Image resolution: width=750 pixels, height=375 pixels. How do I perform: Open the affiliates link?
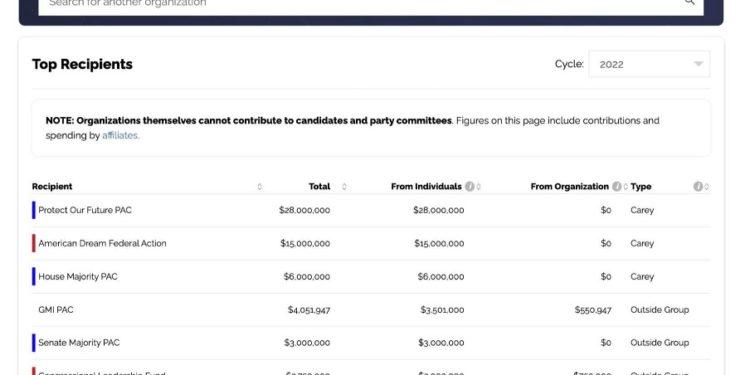[121, 135]
